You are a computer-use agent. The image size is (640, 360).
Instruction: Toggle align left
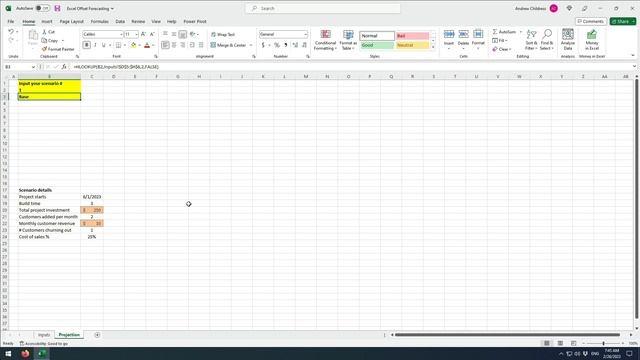tap(165, 45)
